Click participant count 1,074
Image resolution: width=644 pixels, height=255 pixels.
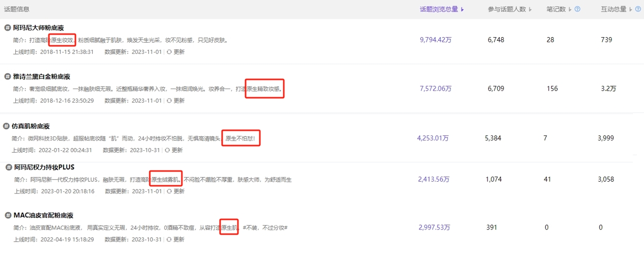(494, 179)
